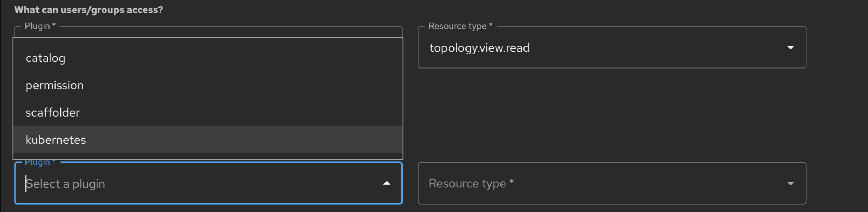This screenshot has height=212, width=868.
Task: Collapse the open plugin list arrow
Action: (x=387, y=183)
